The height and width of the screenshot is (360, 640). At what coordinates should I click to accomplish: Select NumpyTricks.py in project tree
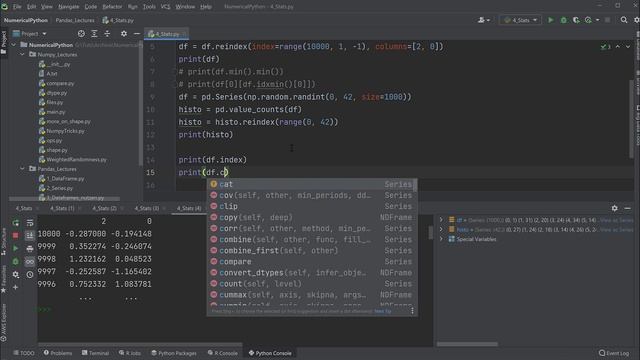click(65, 131)
